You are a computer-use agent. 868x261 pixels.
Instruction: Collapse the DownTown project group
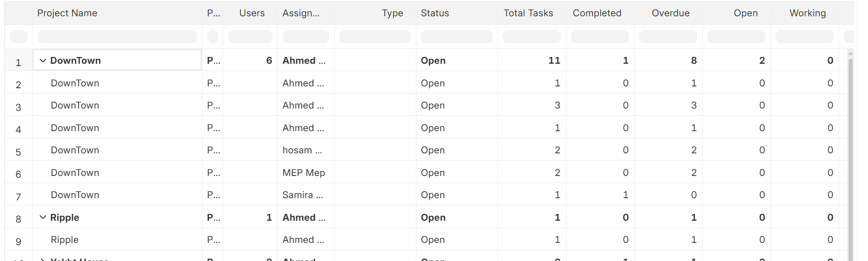click(43, 61)
